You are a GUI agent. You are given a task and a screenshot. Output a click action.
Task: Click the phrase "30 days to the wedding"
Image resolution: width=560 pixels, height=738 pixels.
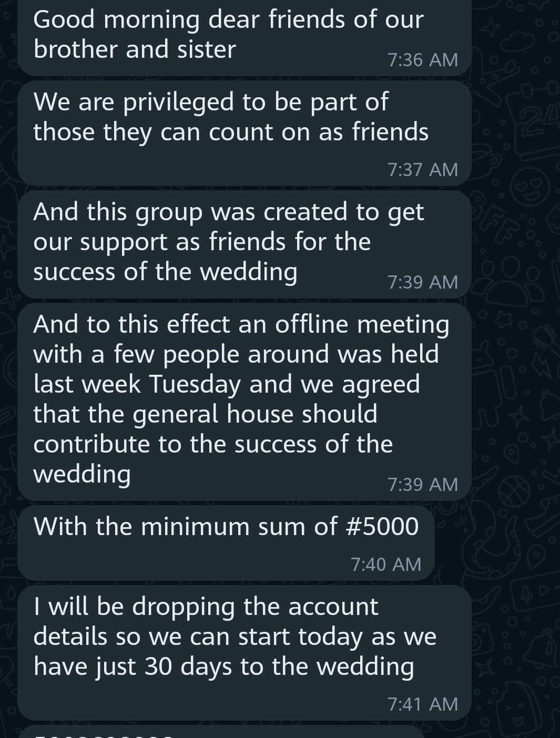click(279, 667)
